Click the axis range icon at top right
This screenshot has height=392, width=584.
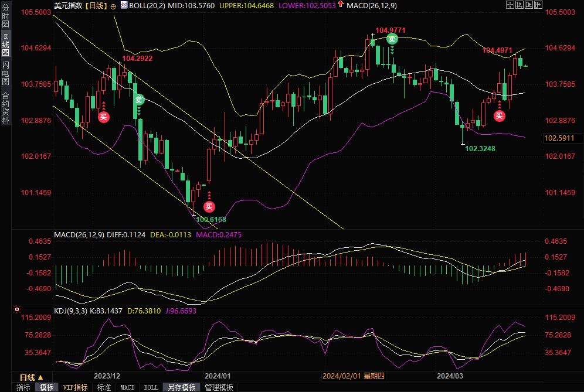520,5
